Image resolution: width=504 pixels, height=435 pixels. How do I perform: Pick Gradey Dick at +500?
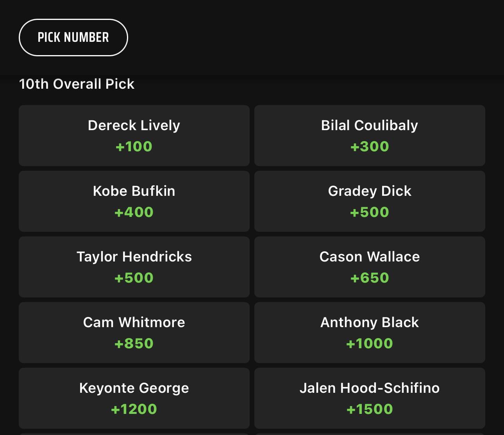369,201
